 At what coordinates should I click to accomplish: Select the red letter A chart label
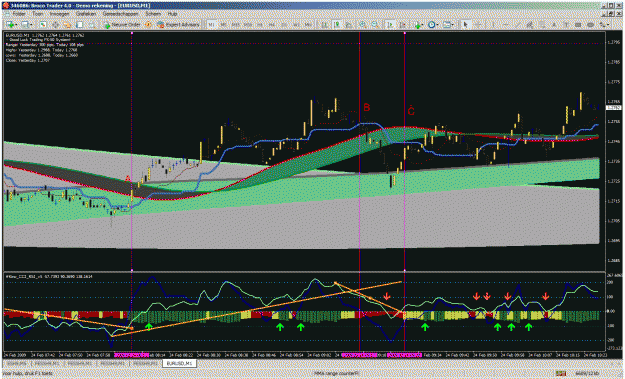(x=128, y=179)
